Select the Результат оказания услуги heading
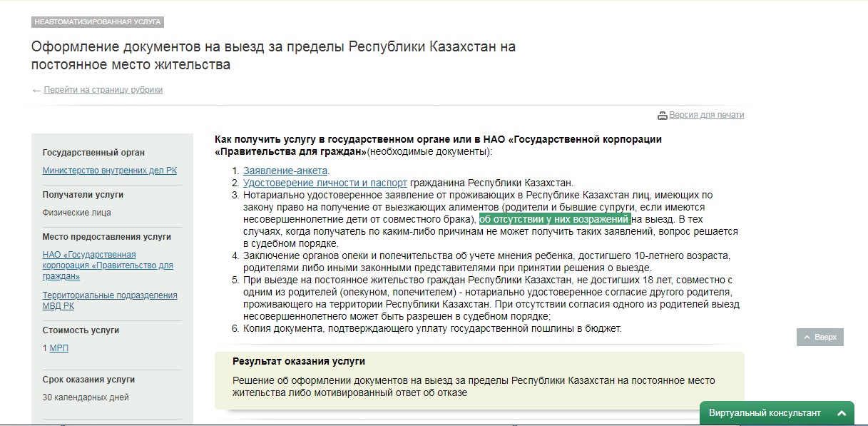868x426 pixels. pyautogui.click(x=299, y=362)
